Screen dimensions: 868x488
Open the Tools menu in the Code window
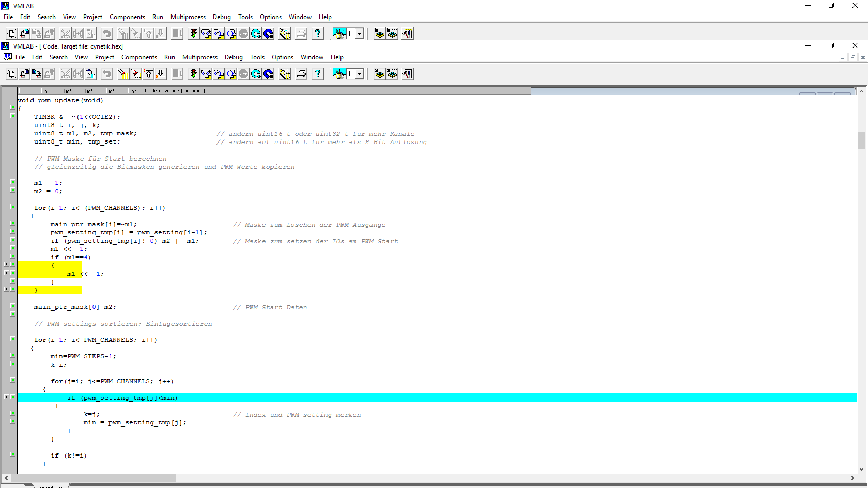pos(257,57)
